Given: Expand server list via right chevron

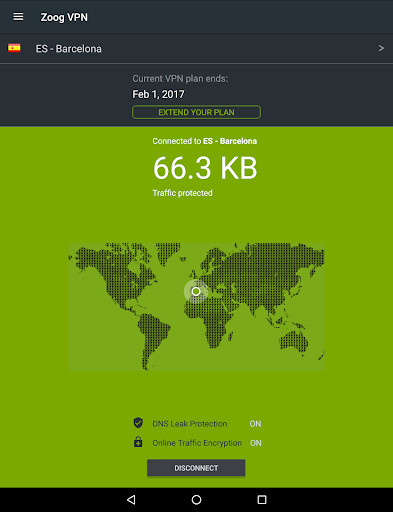Looking at the screenshot, I should point(381,48).
